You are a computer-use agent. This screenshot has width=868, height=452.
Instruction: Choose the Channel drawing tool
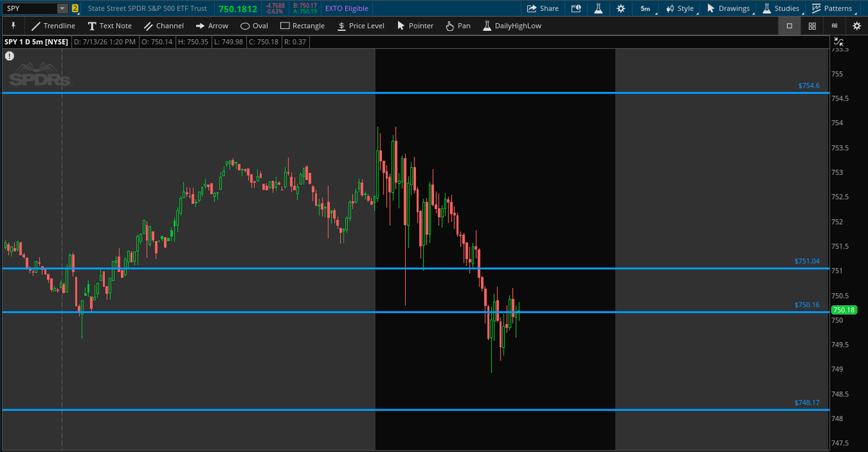click(163, 25)
